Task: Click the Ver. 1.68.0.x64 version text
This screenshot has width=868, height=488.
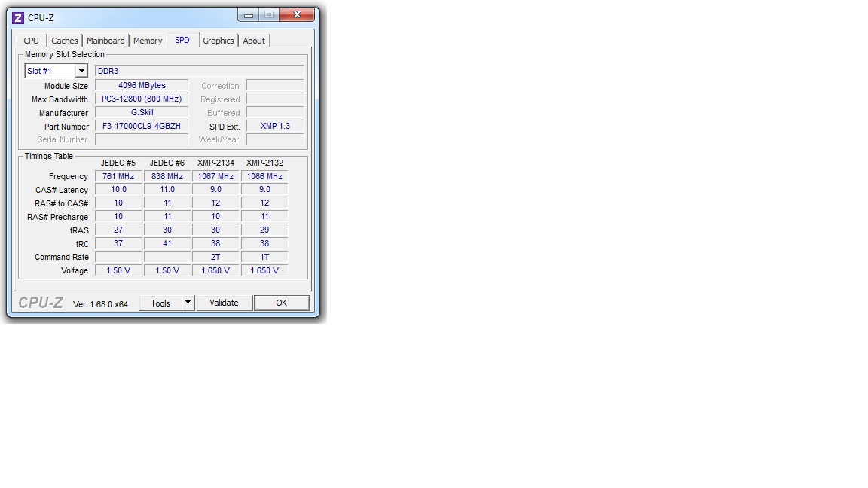Action: point(100,304)
